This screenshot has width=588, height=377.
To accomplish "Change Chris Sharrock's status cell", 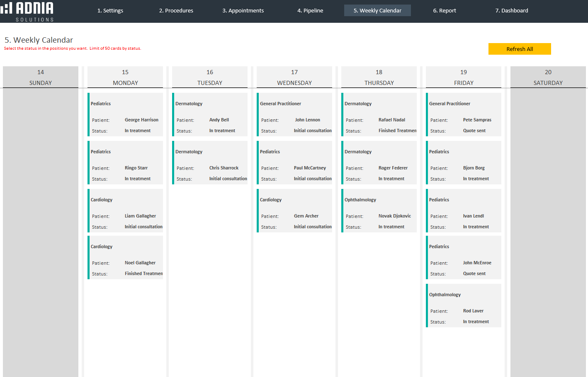I will [x=228, y=179].
